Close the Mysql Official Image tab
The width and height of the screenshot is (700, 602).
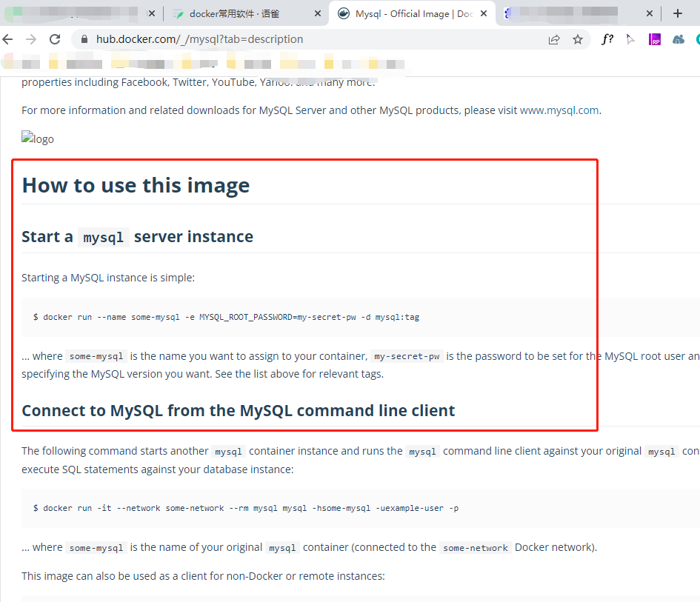tap(484, 14)
